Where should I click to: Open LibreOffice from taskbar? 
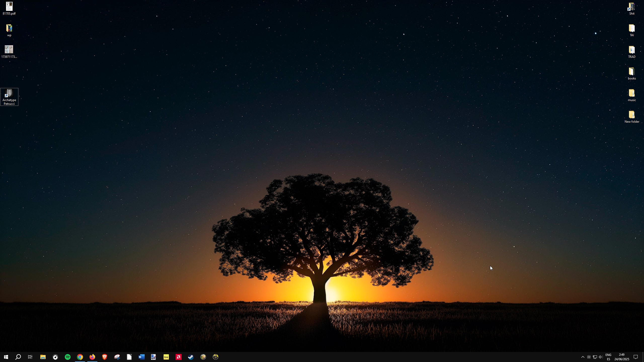coord(129,357)
